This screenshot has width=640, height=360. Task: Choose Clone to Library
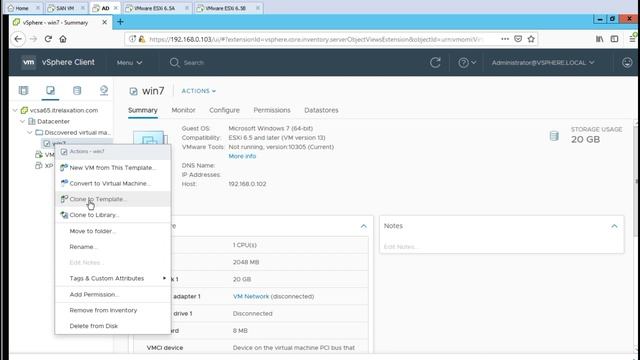click(113, 215)
